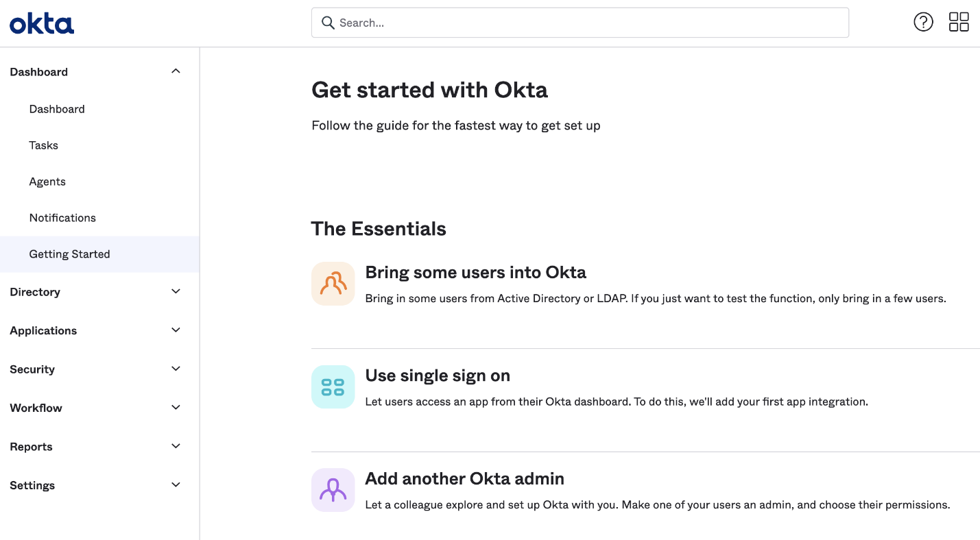Click the Active Directory or LDAP description
This screenshot has height=540, width=980.
pyautogui.click(x=656, y=299)
